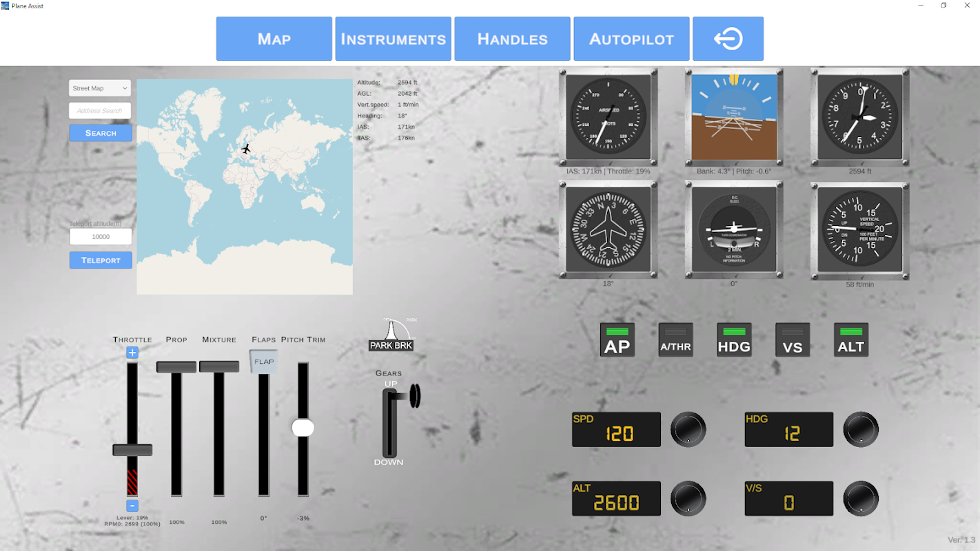This screenshot has width=980, height=551.
Task: Click 'IAS: 171kn | Throttle: 19%' caption
Action: coord(608,171)
